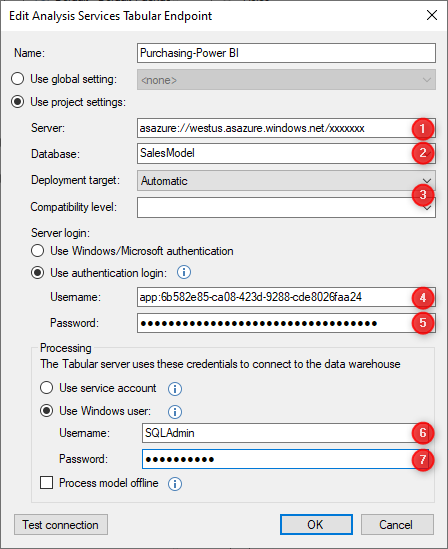This screenshot has height=549, width=448.
Task: Enable Process model offline checkbox
Action: (47, 482)
